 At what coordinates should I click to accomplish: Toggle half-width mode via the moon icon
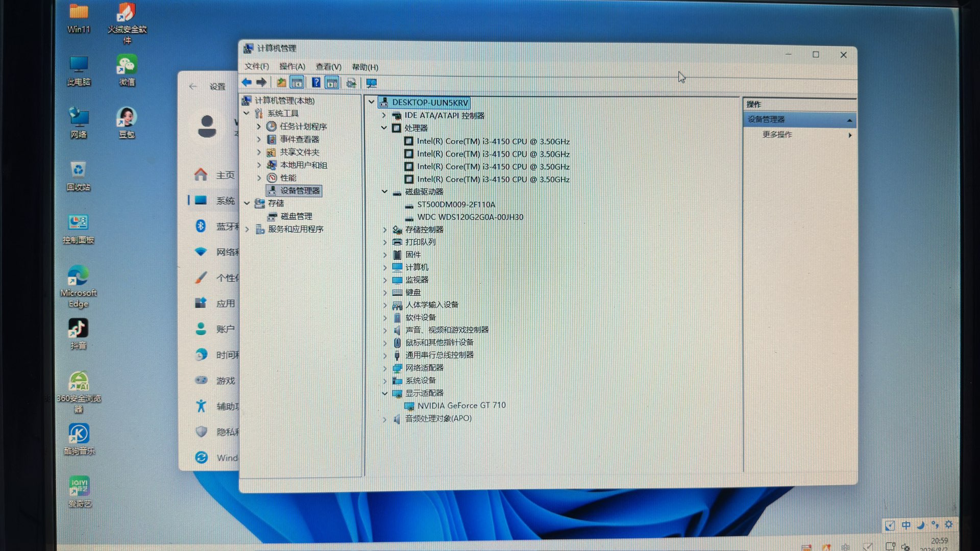pos(921,525)
